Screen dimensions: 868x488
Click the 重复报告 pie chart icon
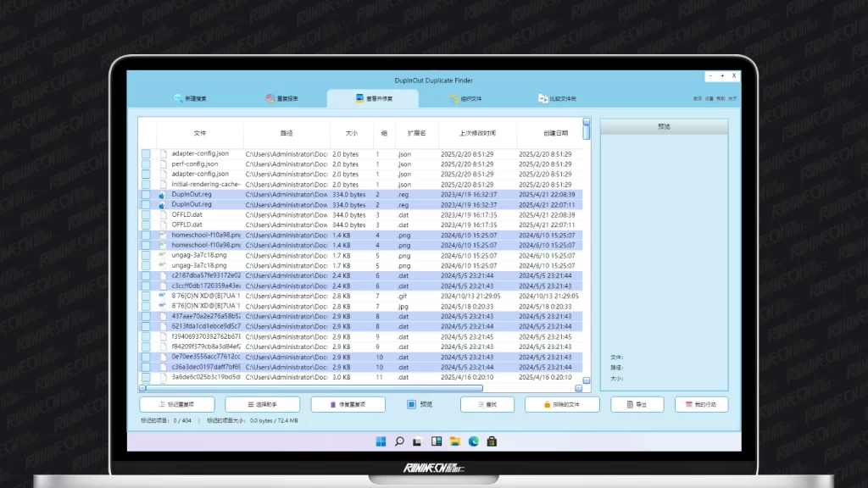tap(270, 99)
